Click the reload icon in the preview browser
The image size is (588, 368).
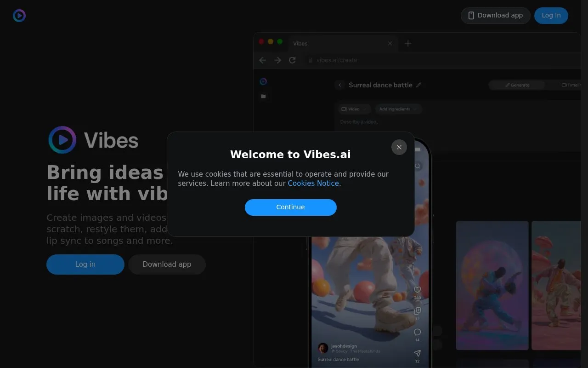coord(292,60)
